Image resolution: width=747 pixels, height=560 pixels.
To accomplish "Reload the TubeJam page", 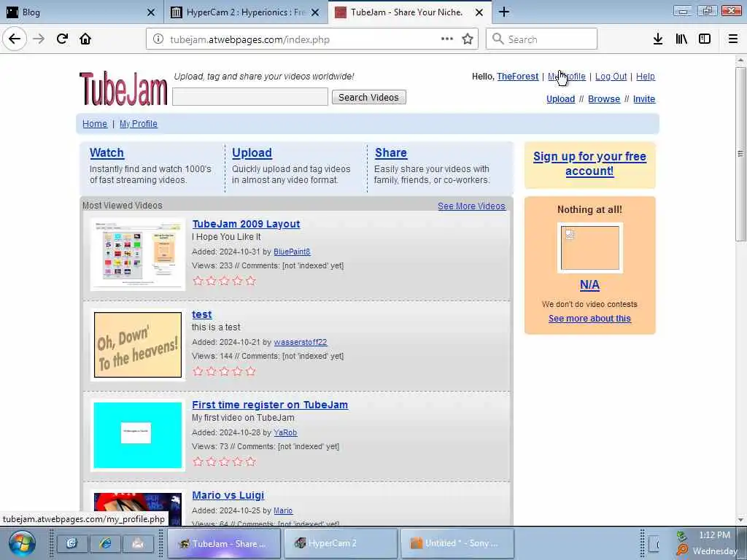I will (x=63, y=39).
